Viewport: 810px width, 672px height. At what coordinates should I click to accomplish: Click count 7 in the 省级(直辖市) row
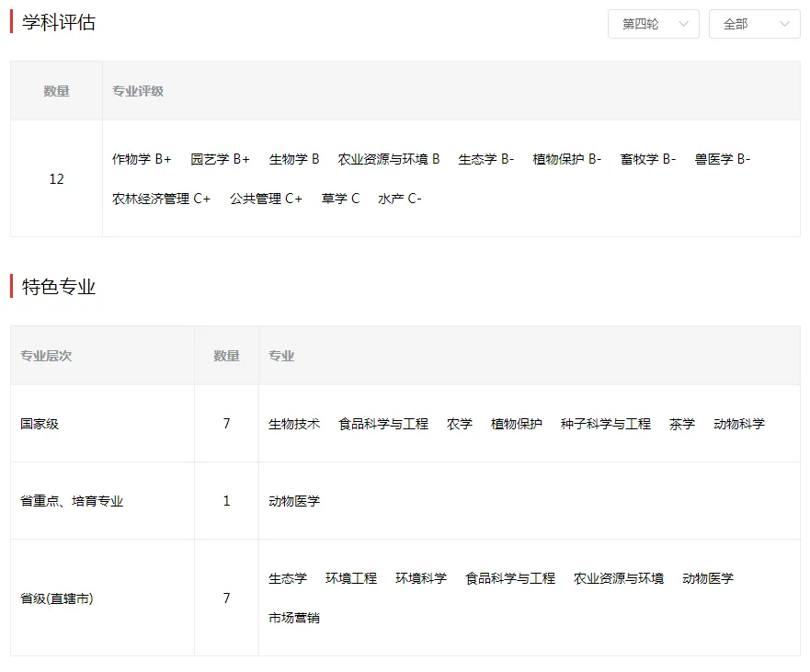[226, 598]
